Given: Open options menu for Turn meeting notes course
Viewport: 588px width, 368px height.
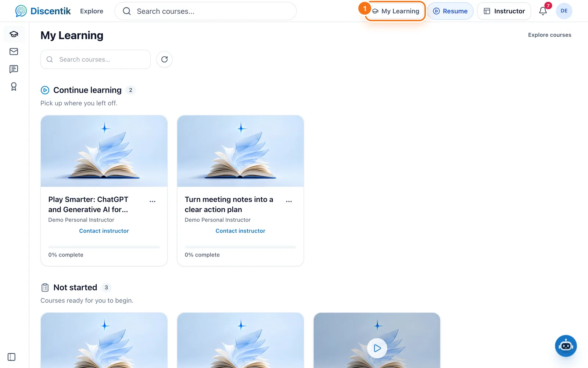Looking at the screenshot, I should pyautogui.click(x=289, y=201).
